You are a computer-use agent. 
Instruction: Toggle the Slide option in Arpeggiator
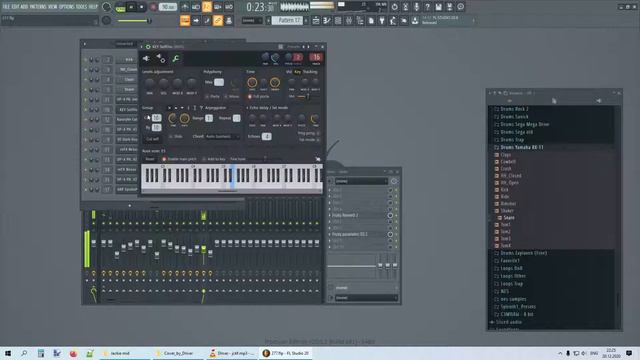tap(176, 136)
